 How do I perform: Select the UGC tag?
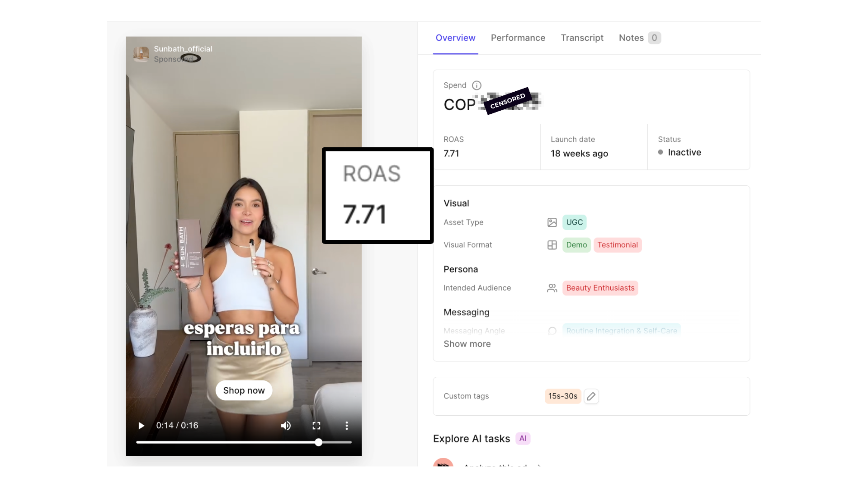(x=575, y=222)
